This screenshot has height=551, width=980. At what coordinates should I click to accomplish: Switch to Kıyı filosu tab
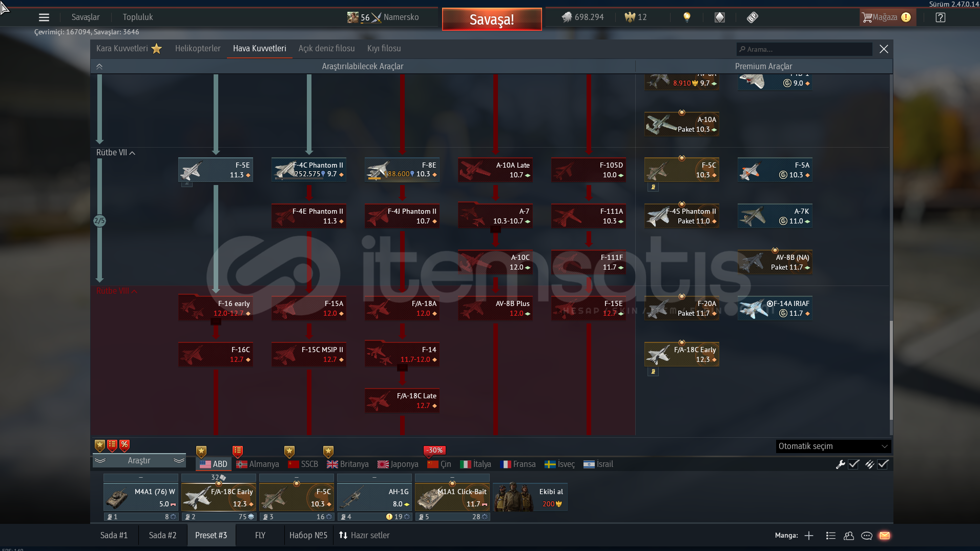pyautogui.click(x=384, y=49)
